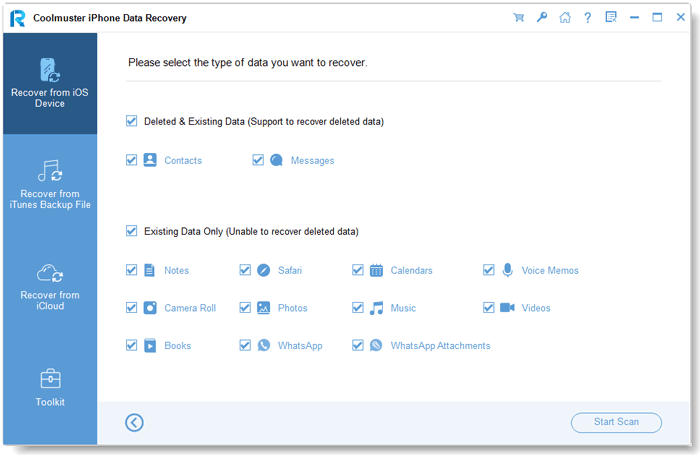Click the WhatsApp phone bubble icon

[x=264, y=345]
